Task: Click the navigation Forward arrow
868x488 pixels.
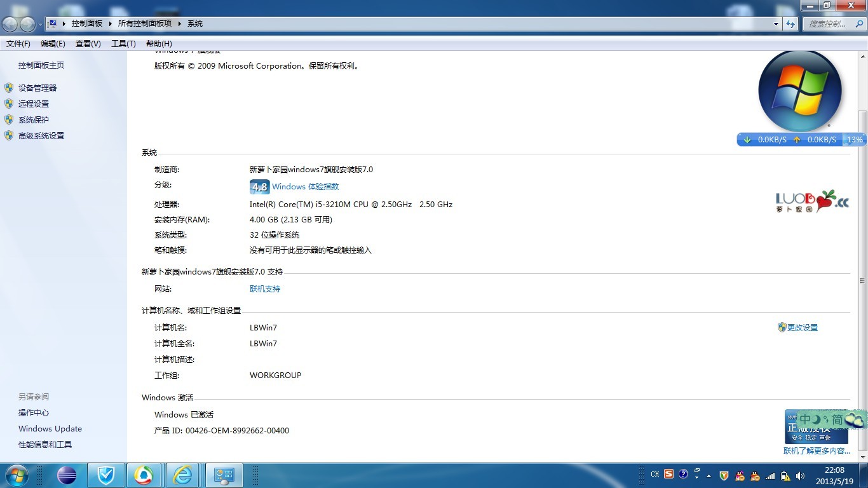Action: 27,24
